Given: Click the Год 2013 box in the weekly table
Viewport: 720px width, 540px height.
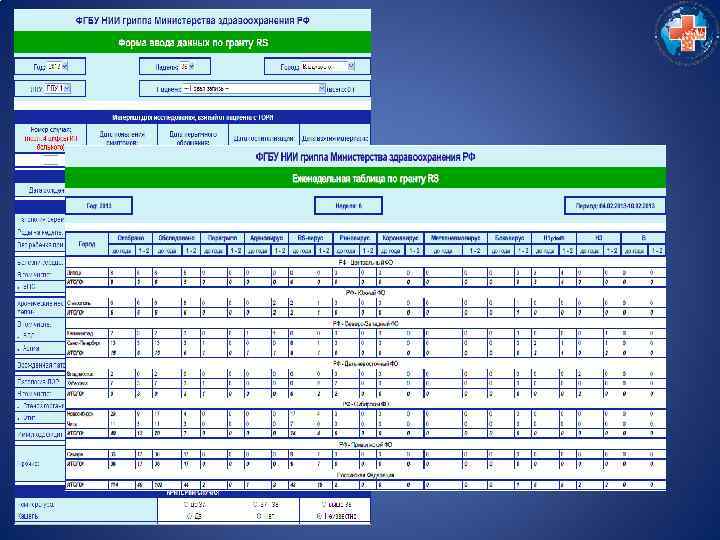Looking at the screenshot, I should tap(99, 206).
